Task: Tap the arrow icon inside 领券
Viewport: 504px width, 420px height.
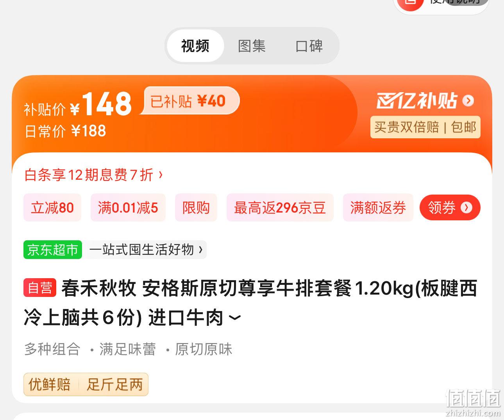Action: 466,207
